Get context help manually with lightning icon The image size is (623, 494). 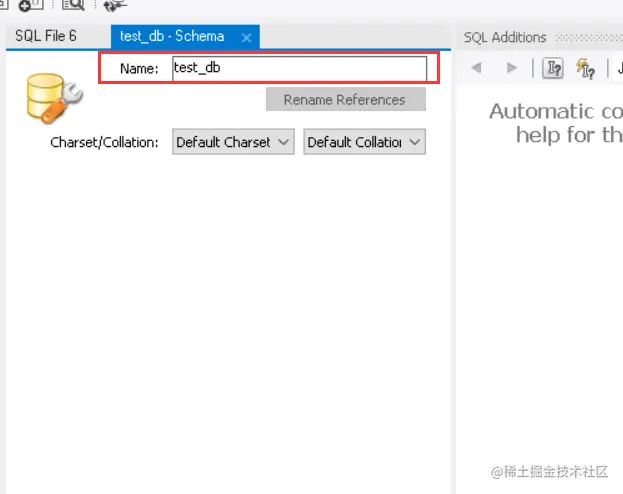tap(586, 68)
